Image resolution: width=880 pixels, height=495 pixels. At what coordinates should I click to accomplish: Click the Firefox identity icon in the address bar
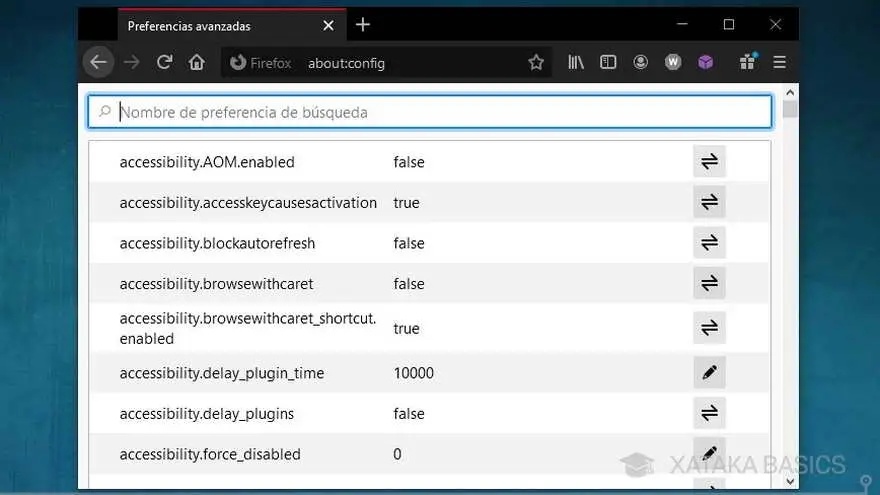tap(238, 62)
